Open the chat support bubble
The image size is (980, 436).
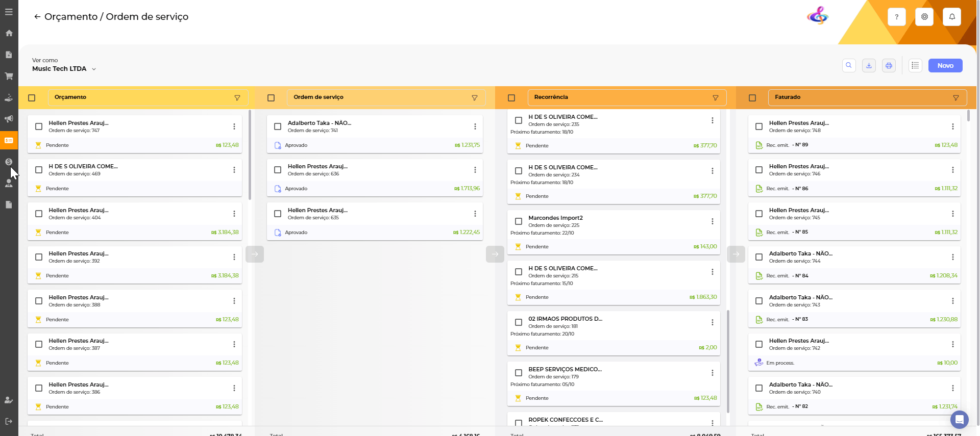click(959, 420)
